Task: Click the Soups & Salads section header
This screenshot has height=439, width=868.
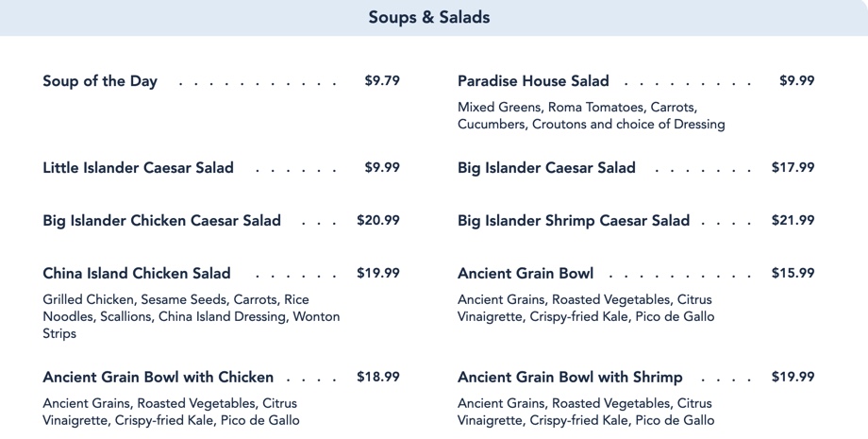Action: [429, 18]
